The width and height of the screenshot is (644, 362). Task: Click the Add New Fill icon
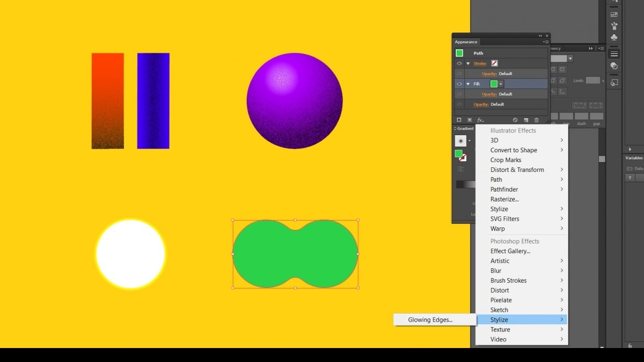[470, 120]
